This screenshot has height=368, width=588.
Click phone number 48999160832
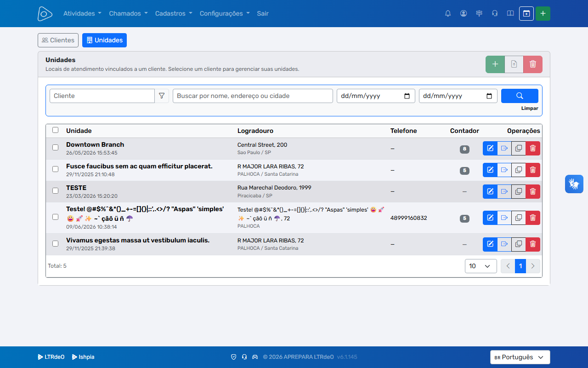pos(409,218)
